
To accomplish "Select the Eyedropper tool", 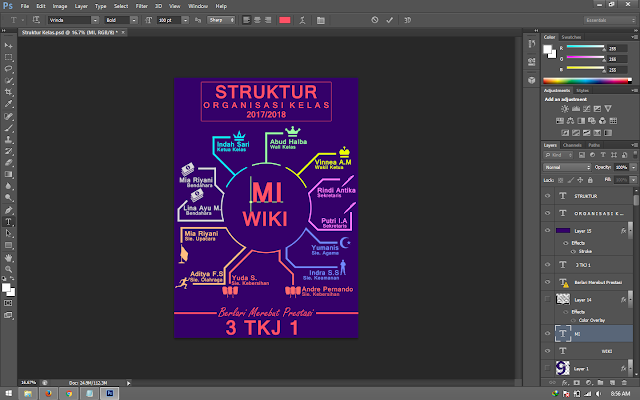I will (8, 104).
